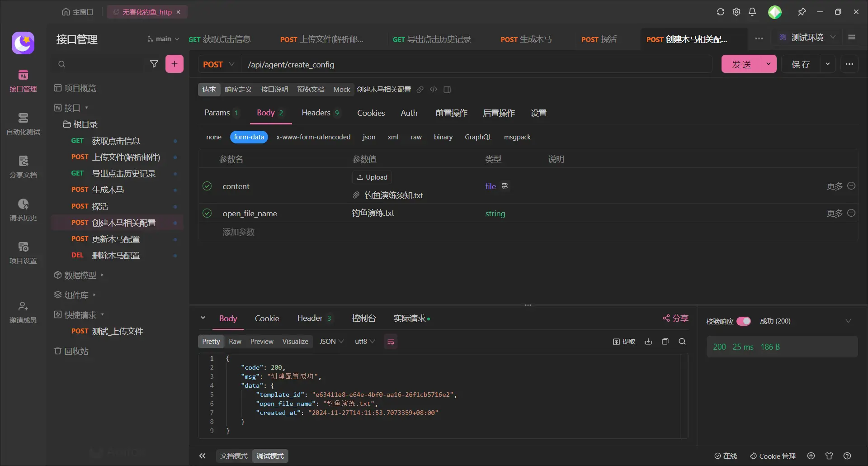The image size is (868, 466).
Task: Click the 发送 send button
Action: tap(741, 64)
